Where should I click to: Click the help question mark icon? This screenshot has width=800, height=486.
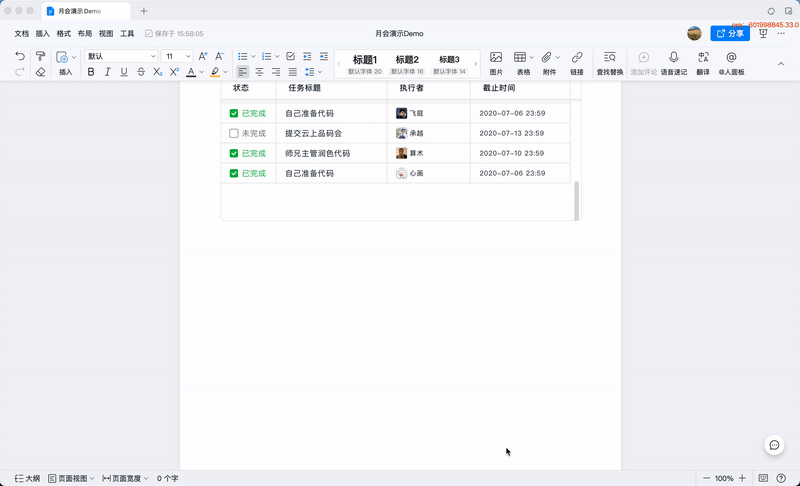point(781,478)
